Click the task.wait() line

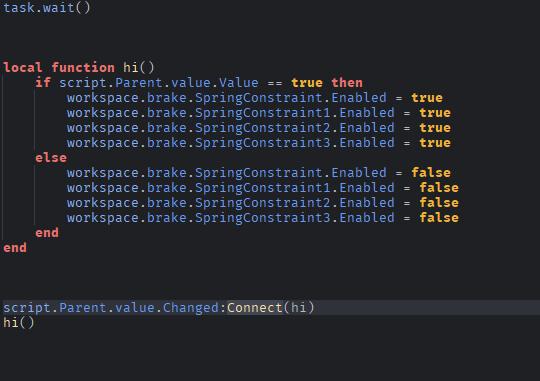[x=47, y=8]
